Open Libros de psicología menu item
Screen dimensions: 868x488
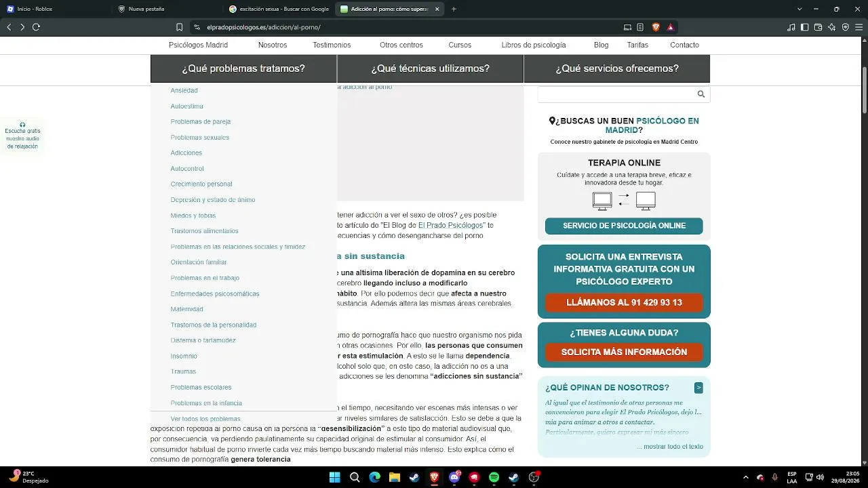533,45
